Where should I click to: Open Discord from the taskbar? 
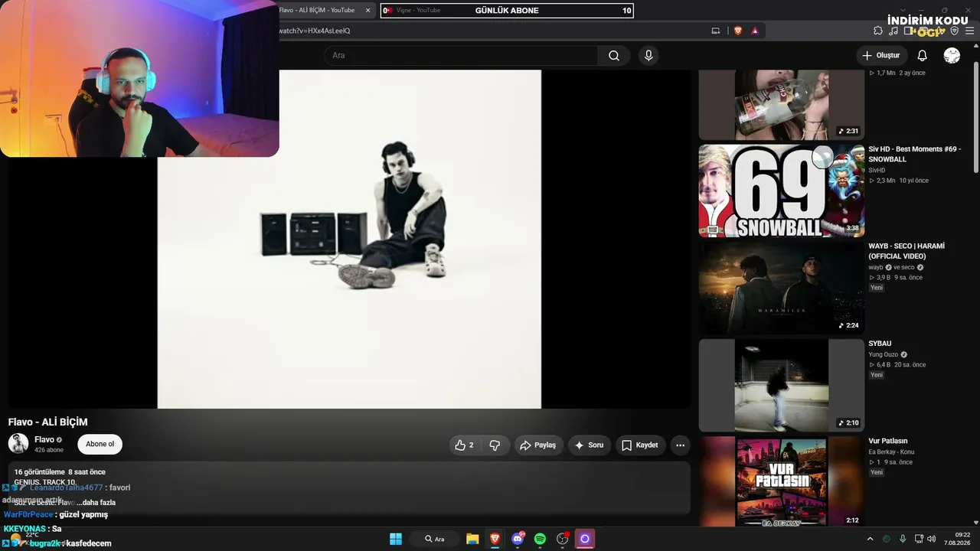click(x=518, y=539)
